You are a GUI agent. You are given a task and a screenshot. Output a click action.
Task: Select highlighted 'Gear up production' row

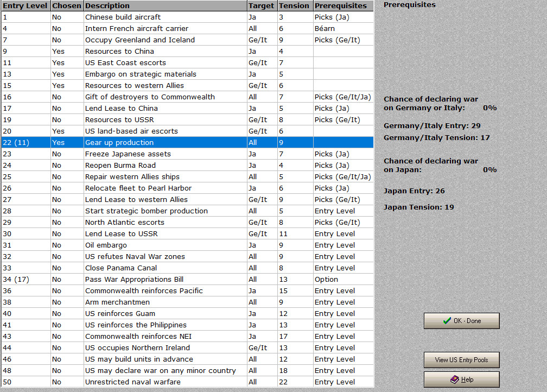coord(187,143)
